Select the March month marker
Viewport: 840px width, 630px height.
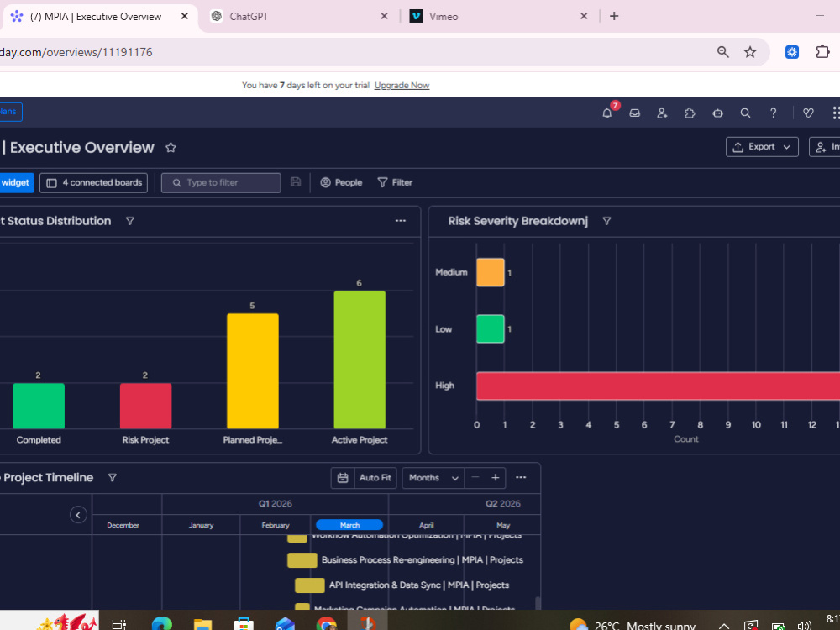(349, 525)
